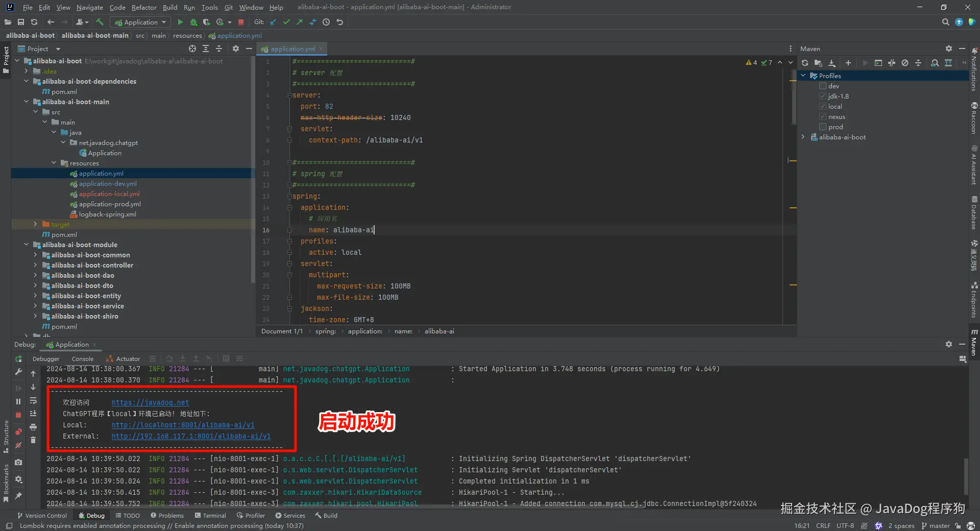
Task: Click the green Run Application button
Action: point(180,22)
